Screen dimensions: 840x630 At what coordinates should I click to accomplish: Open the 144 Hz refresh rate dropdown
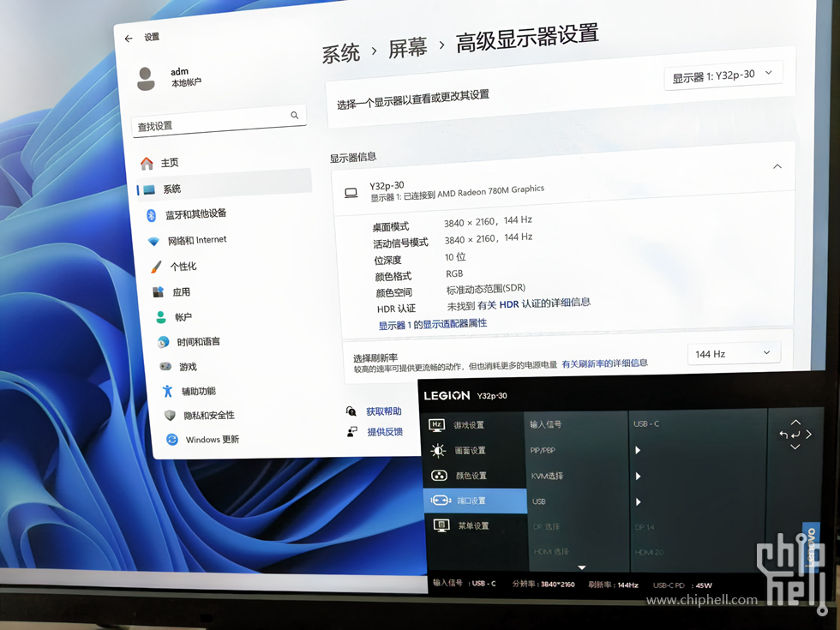coord(734,353)
